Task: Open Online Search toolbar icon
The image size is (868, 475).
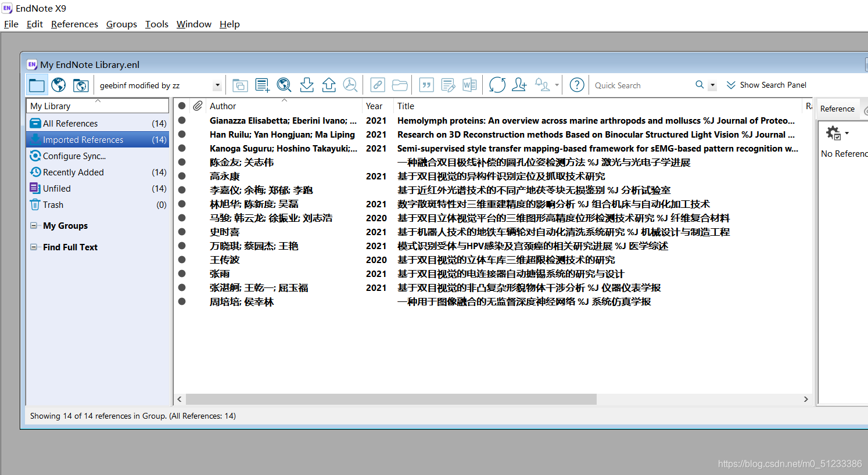Action: coord(284,85)
